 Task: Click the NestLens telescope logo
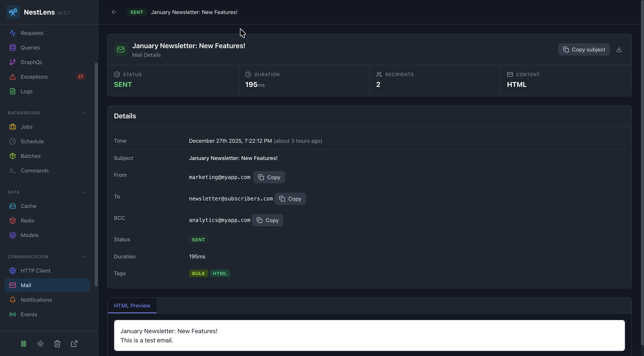click(13, 12)
